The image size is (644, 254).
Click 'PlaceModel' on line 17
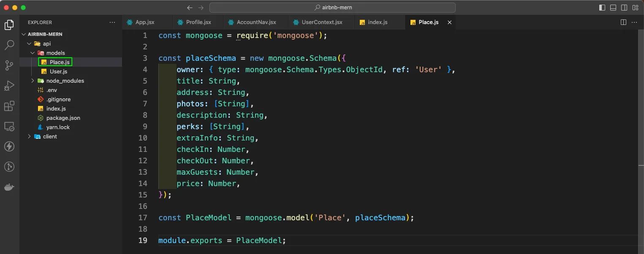tap(209, 218)
